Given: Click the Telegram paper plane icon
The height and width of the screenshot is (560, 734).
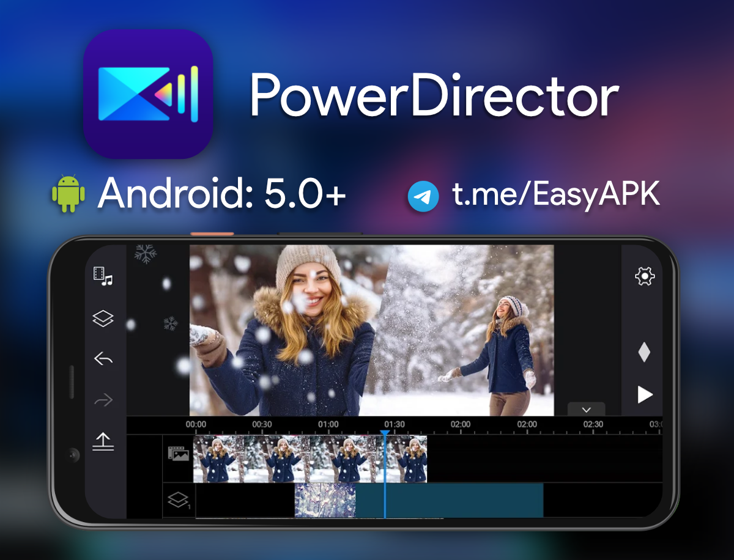Looking at the screenshot, I should point(423,196).
